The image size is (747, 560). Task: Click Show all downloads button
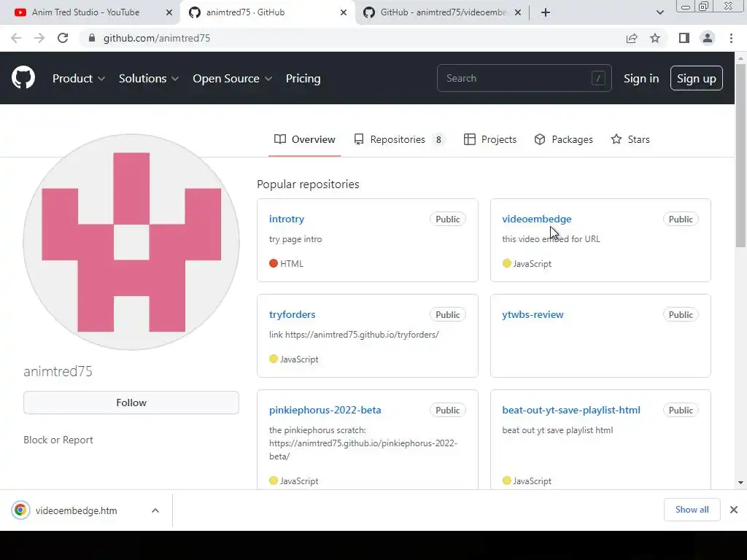[692, 510]
